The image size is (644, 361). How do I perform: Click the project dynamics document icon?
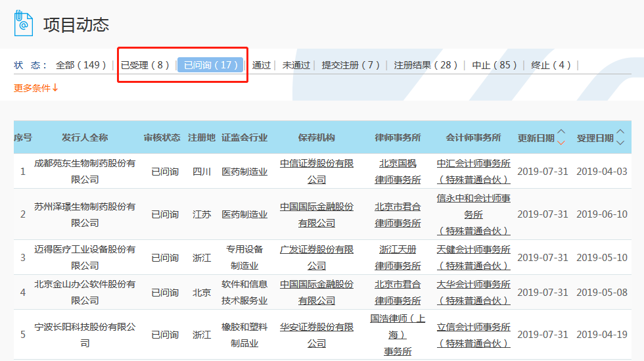[24, 24]
